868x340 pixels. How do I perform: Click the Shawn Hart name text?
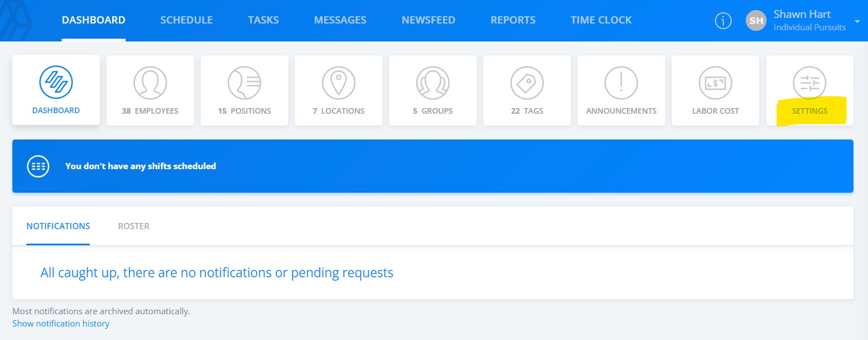click(x=802, y=14)
